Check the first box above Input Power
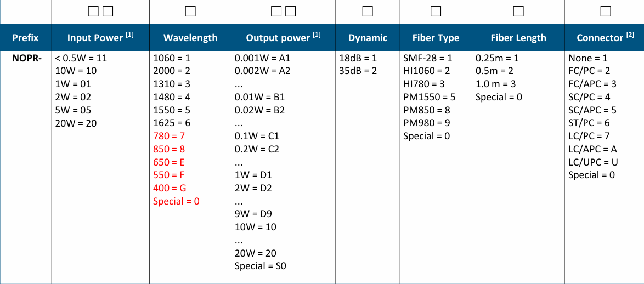 [94, 11]
